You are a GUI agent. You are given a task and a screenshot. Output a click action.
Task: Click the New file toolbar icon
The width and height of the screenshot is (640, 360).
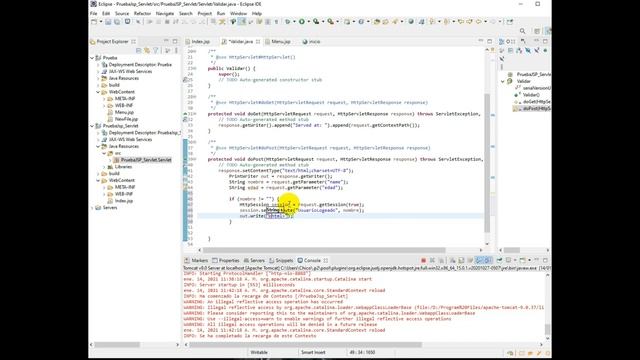[x=94, y=22]
